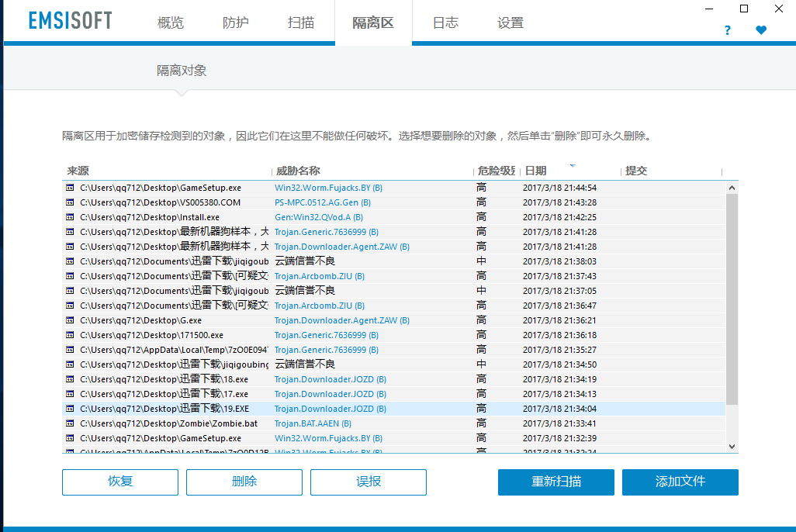This screenshot has width=796, height=532.
Task: Click the 误报 button
Action: 369,482
